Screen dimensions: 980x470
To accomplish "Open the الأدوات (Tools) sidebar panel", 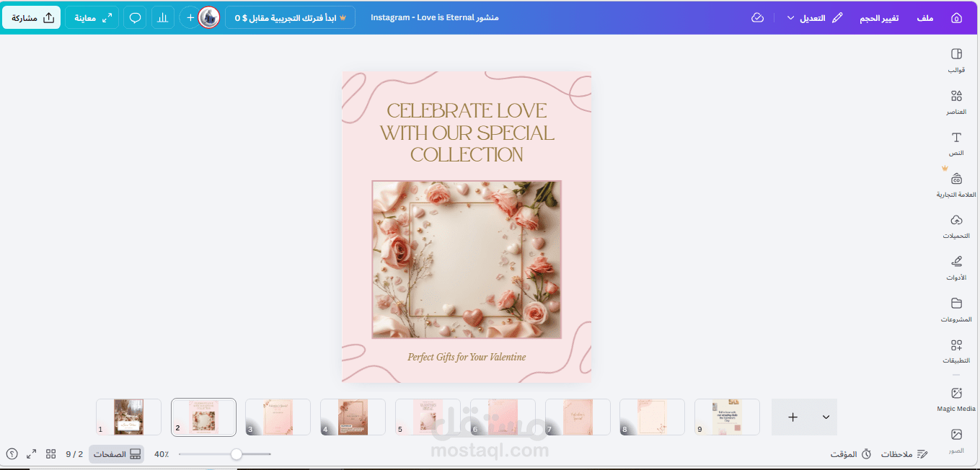I will pos(956,267).
